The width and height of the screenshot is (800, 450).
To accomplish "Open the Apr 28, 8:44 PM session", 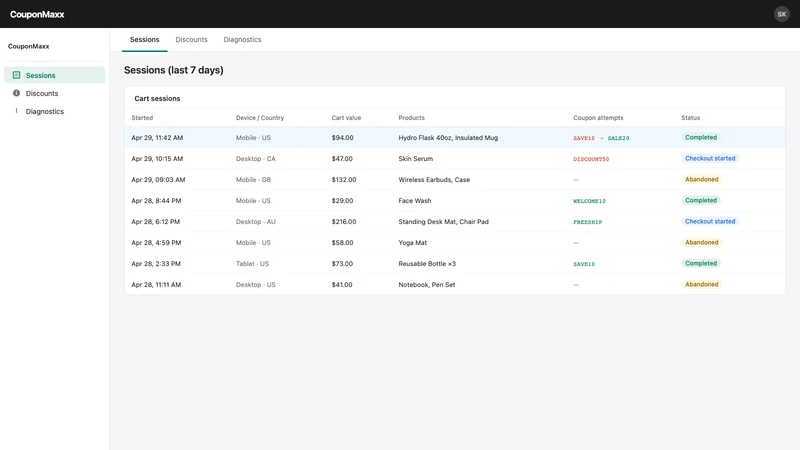I will [455, 201].
